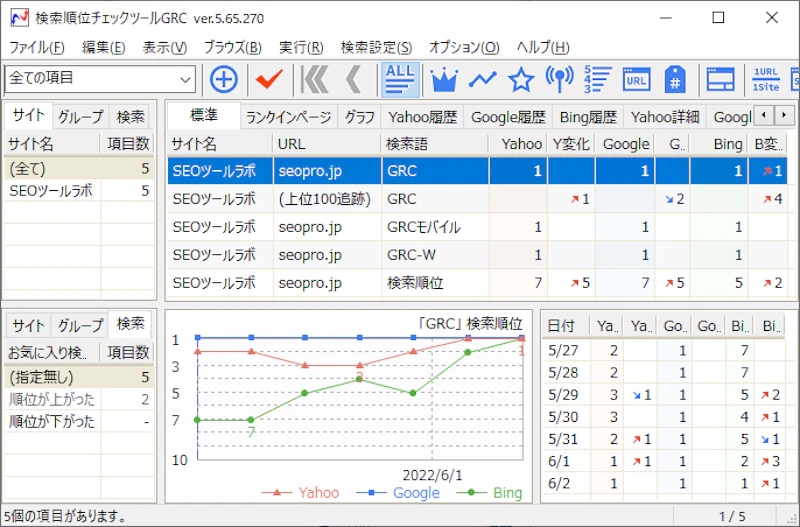Image resolution: width=800 pixels, height=527 pixels.
Task: Click the line chart trend icon
Action: 483,79
